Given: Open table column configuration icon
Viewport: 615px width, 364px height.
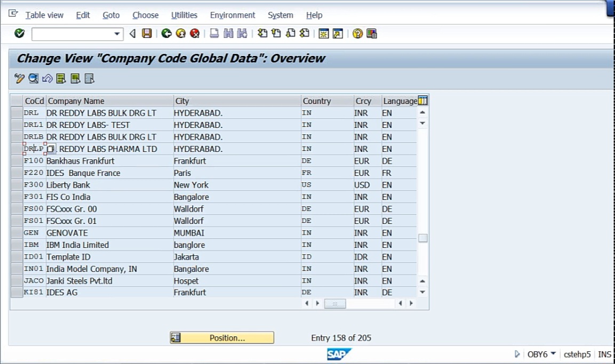Looking at the screenshot, I should point(422,101).
